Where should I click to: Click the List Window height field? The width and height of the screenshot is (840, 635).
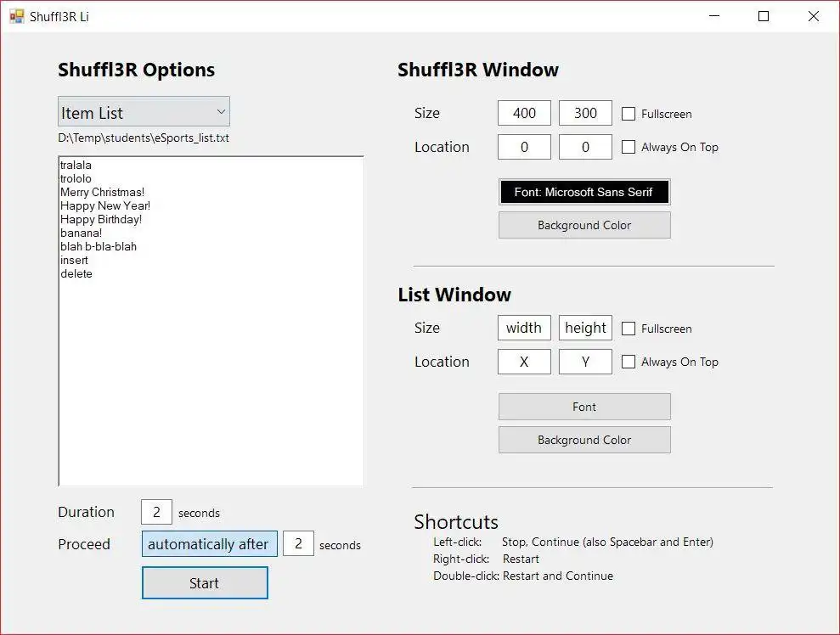[x=585, y=328]
